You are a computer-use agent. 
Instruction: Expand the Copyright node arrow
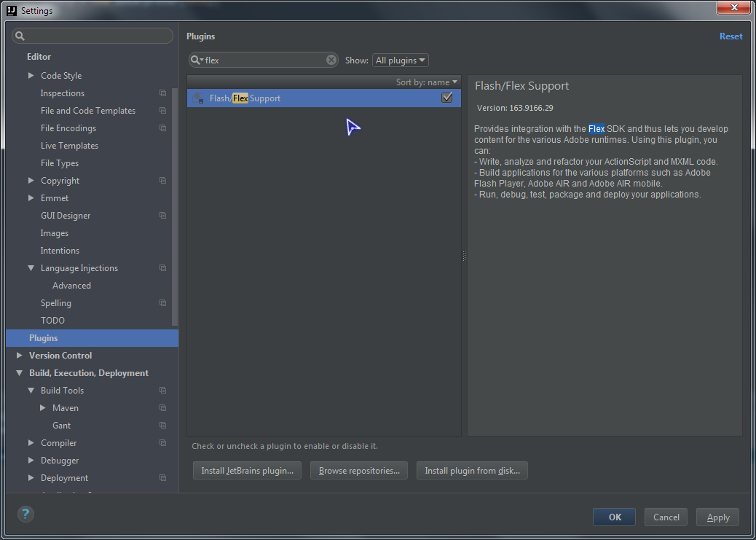click(x=31, y=181)
